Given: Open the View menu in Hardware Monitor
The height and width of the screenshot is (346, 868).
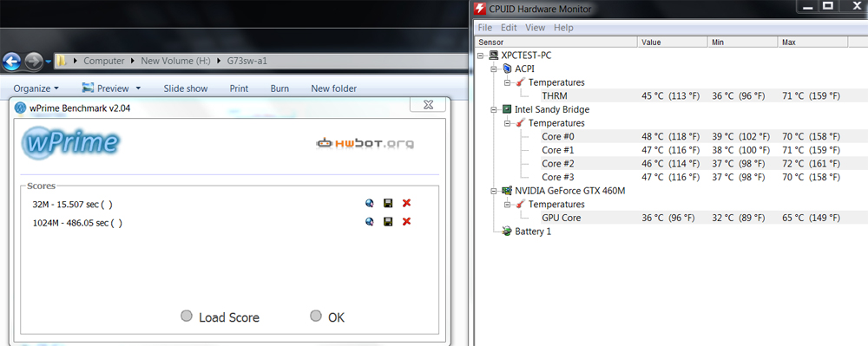Looking at the screenshot, I should 536,28.
